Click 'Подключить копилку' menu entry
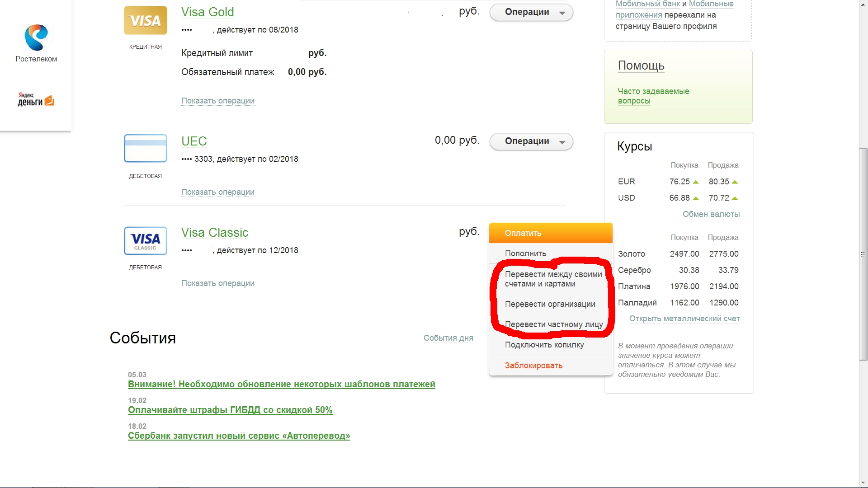Screen dimensions: 868x488 point(544,345)
